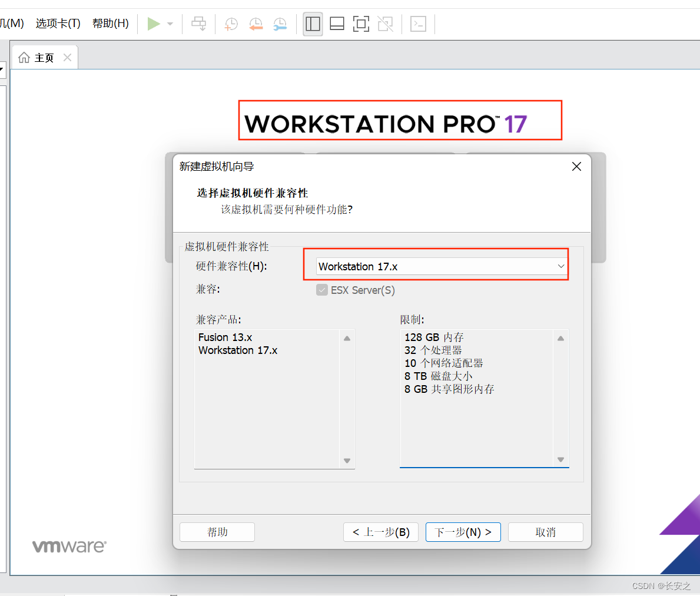This screenshot has width=700, height=596.
Task: Open the snapshot manager icon
Action: click(280, 24)
